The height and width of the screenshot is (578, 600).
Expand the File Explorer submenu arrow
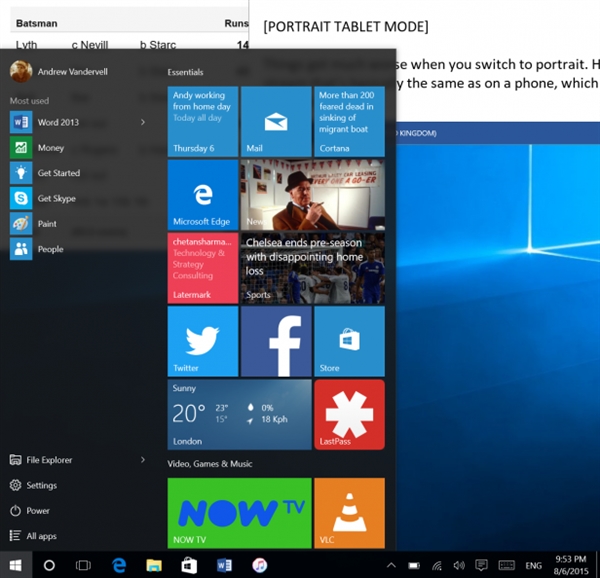coord(143,460)
